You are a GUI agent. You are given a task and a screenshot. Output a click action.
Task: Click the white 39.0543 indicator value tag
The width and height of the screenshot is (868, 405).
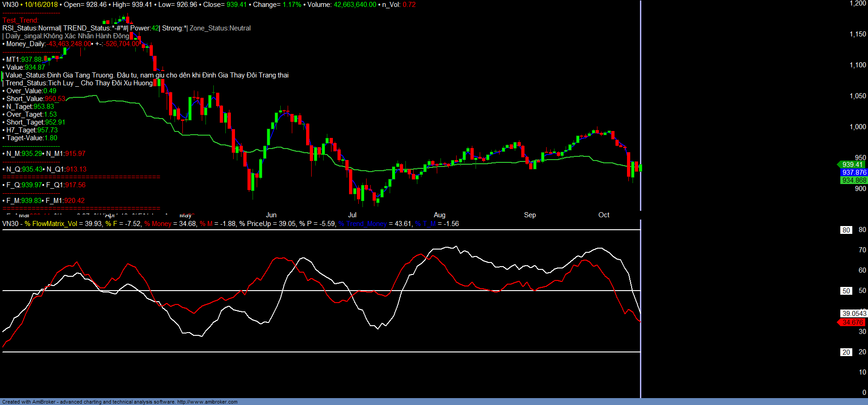point(854,314)
